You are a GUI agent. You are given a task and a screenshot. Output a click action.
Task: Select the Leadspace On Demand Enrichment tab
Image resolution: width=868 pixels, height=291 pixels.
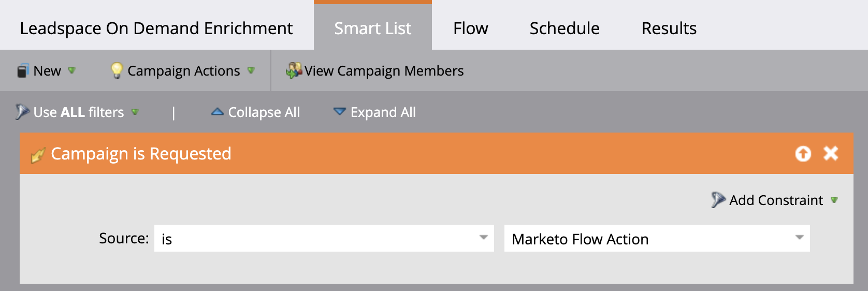coord(156,28)
